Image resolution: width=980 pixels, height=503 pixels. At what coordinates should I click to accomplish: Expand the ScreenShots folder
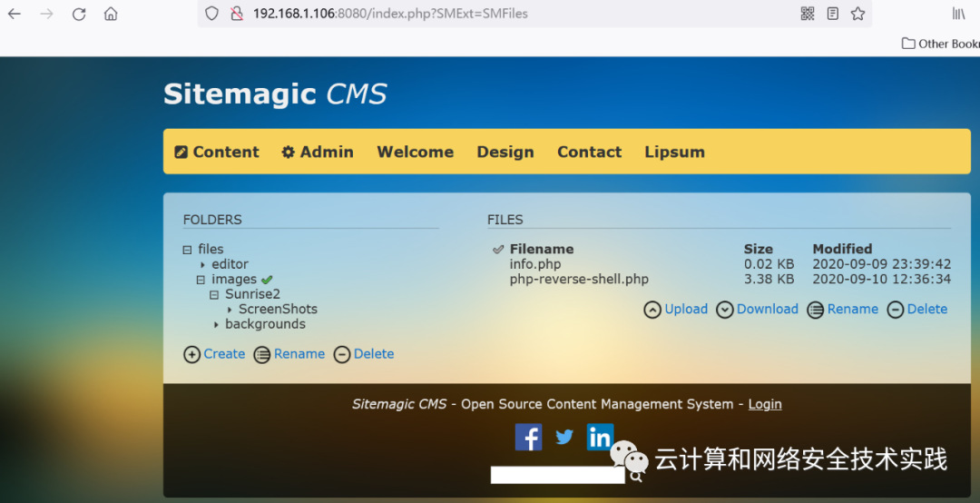pos(230,310)
